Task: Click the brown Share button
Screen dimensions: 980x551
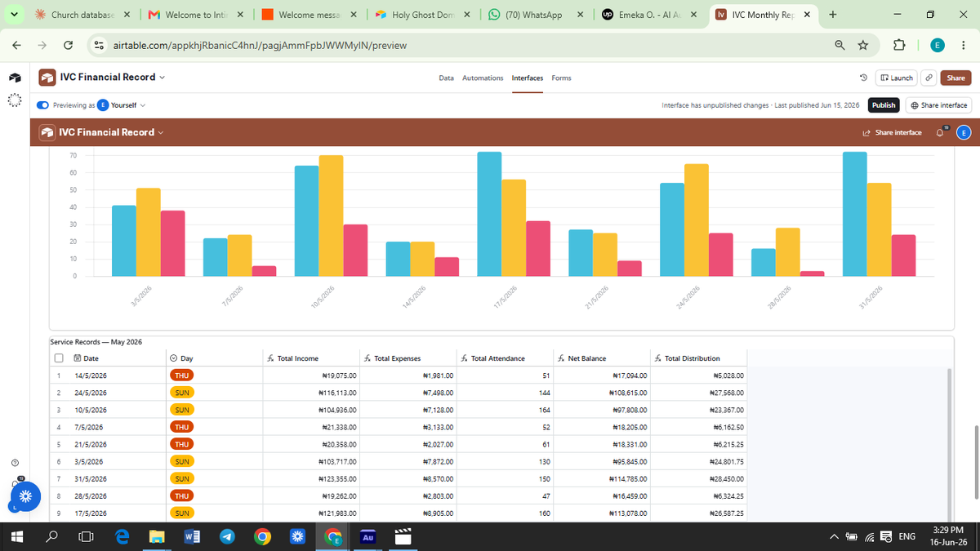Action: click(x=955, y=78)
